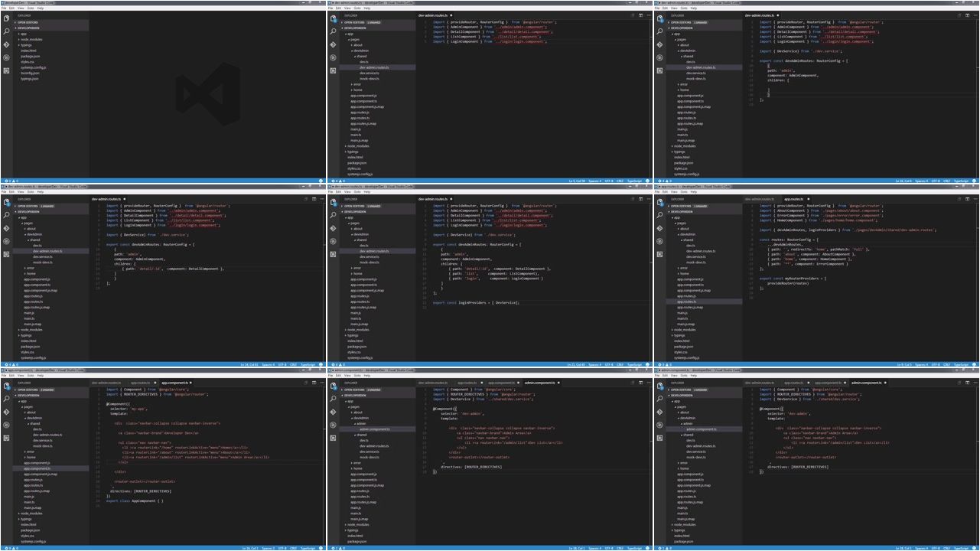This screenshot has height=551, width=980.
Task: Open Search icon in app.component.ts window
Action: [x=6, y=399]
